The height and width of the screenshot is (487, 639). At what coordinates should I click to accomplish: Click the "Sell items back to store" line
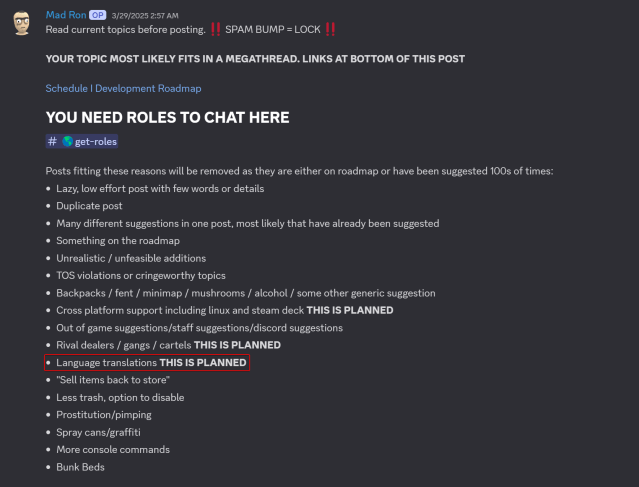tap(112, 380)
